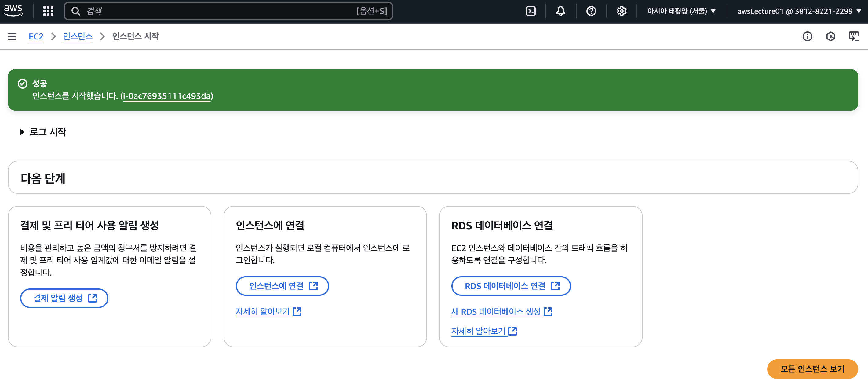
Task: Open 자세히 알아보기 under 인스턴스에 연결 card
Action: point(268,311)
